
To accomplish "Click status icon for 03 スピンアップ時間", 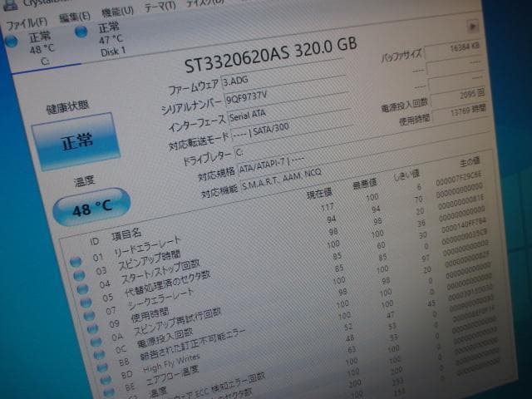I will pos(79,275).
